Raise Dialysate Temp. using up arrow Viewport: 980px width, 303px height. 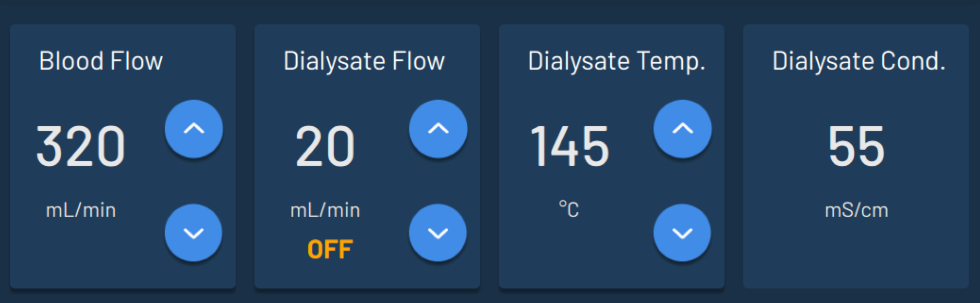point(682,129)
